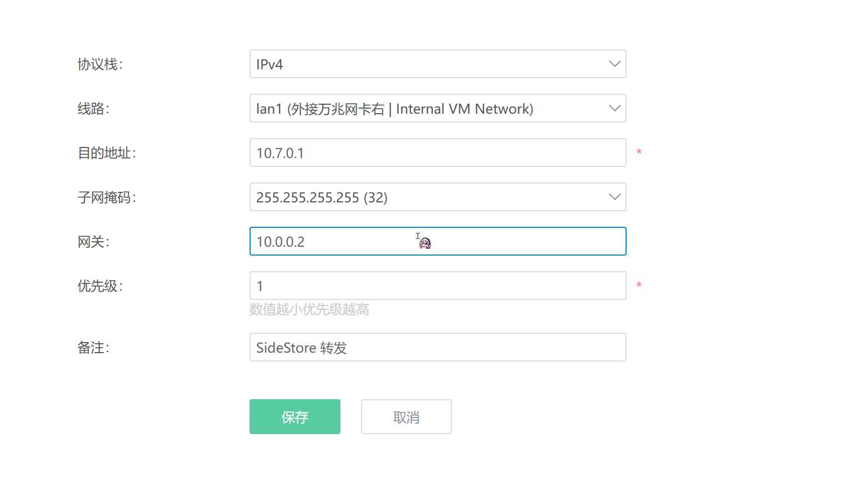Select the 备注 field with SideStore 转发
This screenshot has height=504, width=849.
click(438, 347)
